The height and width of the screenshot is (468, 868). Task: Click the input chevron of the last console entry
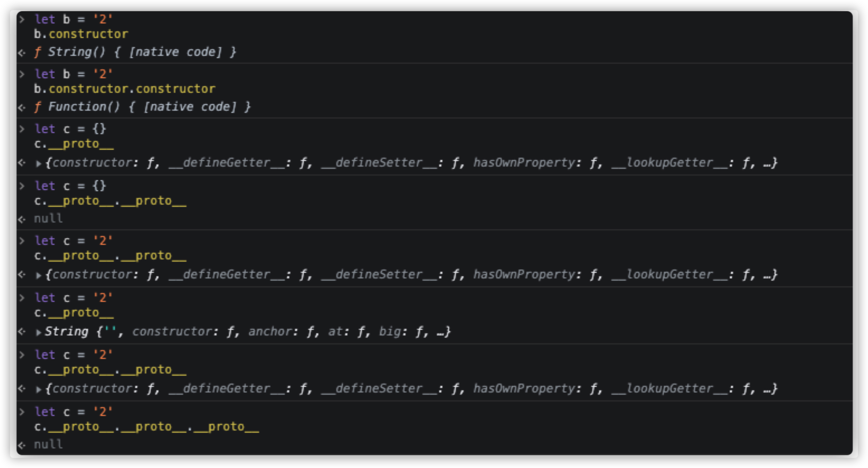point(22,412)
